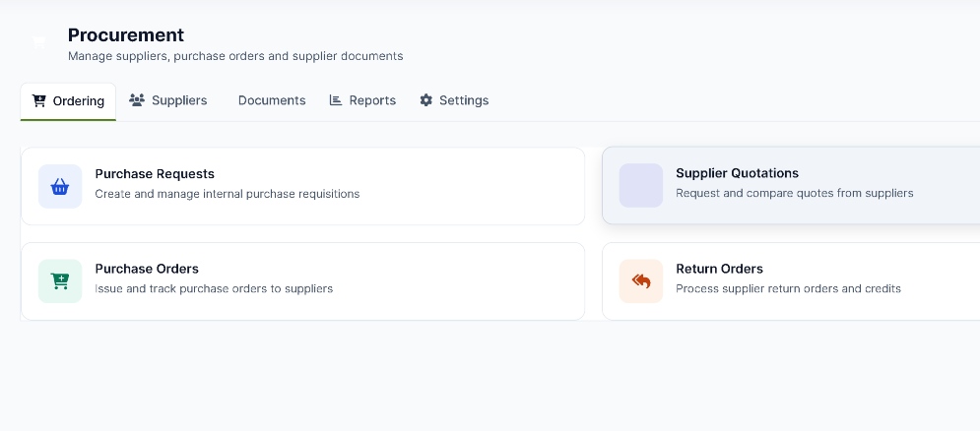Open the Purchase Orders title link
This screenshot has width=980, height=431.
point(147,269)
